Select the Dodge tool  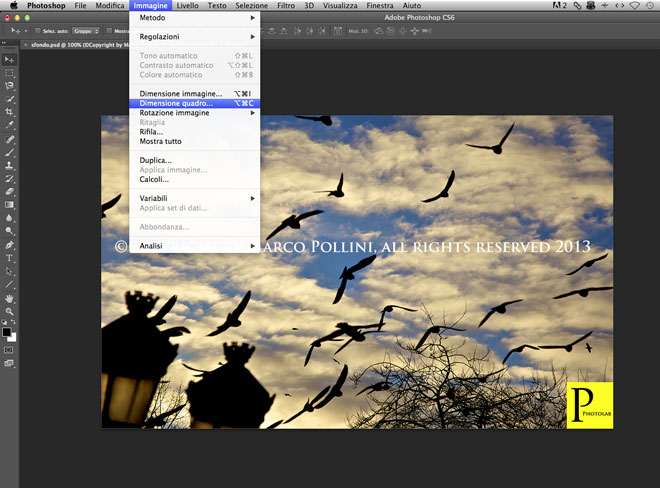pos(9,231)
